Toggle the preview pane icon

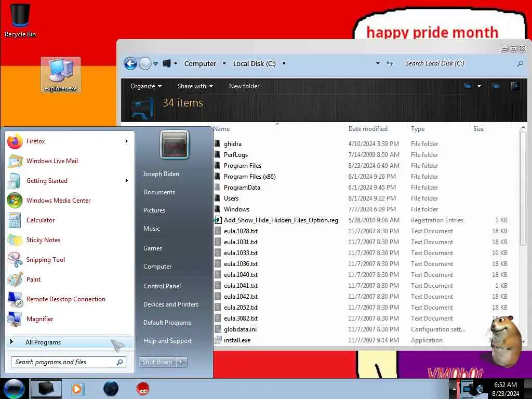[x=496, y=86]
